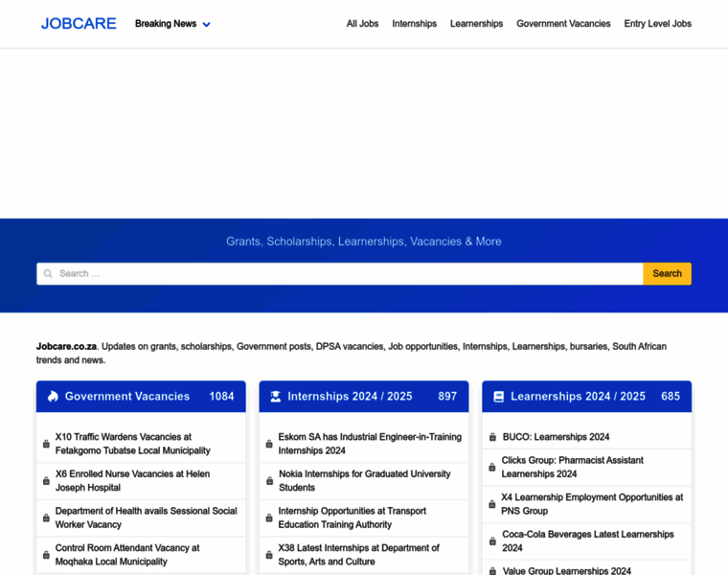Click briefcase icon next to Coca-Cola Beverages listing
728x575 pixels.
click(x=492, y=541)
